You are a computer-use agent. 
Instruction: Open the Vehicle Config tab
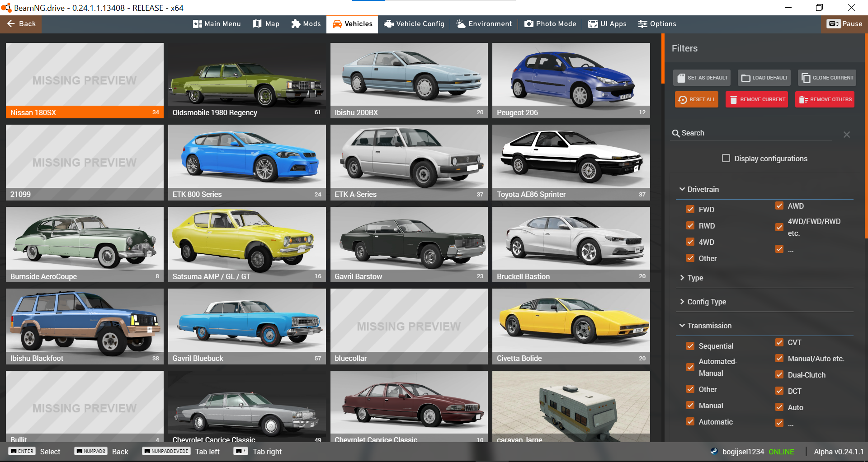(x=414, y=24)
